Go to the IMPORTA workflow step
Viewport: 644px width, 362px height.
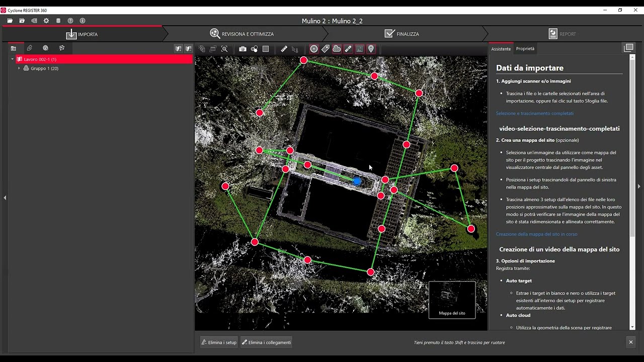(82, 34)
